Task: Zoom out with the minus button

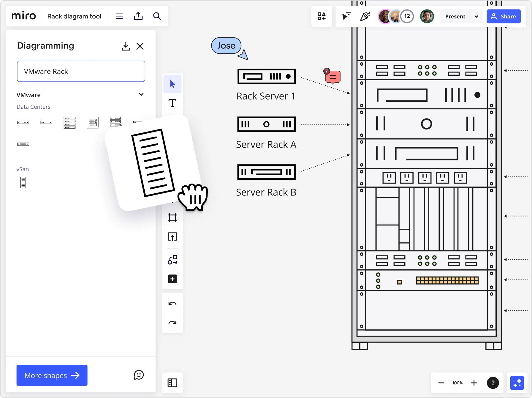Action: point(441,383)
